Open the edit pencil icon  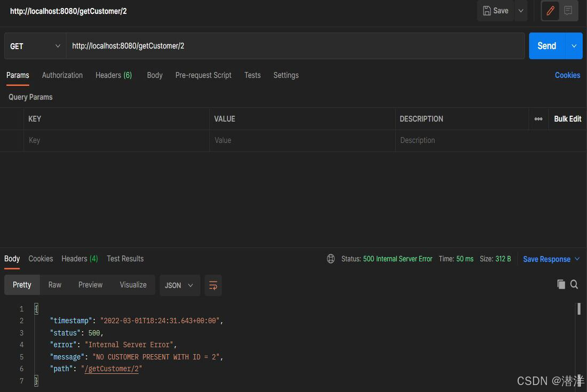tap(550, 11)
